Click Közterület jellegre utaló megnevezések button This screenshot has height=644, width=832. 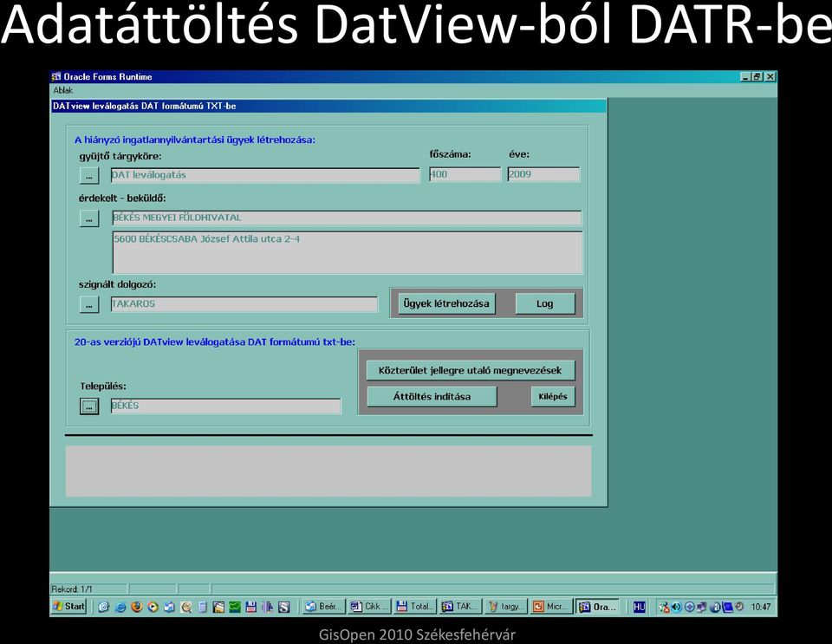click(x=470, y=370)
